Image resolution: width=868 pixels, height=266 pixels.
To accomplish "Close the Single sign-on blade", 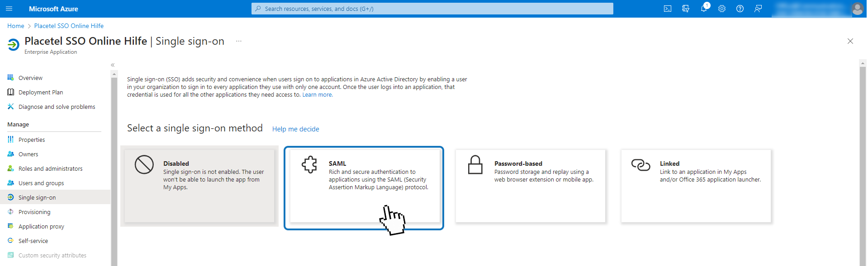I will pyautogui.click(x=850, y=41).
